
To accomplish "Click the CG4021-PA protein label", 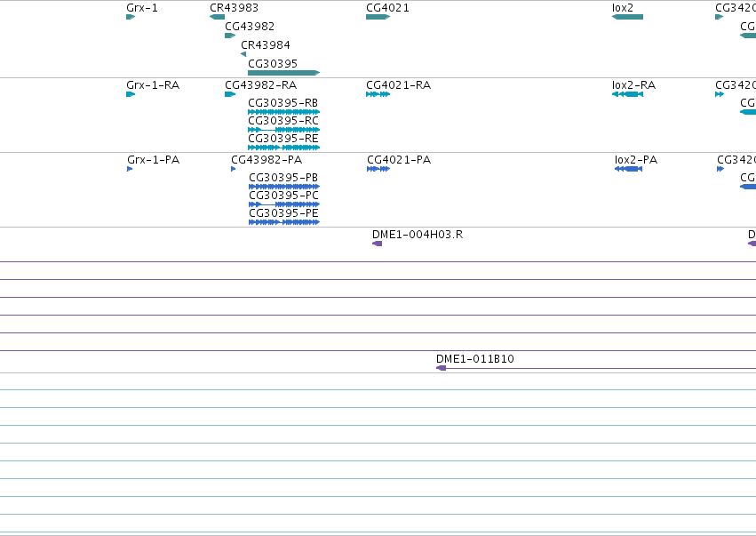I will coord(399,160).
